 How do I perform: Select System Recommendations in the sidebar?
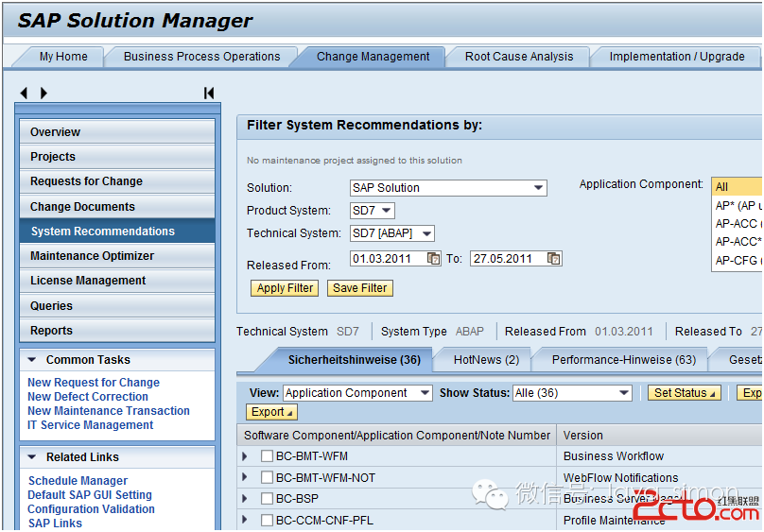tap(117, 232)
